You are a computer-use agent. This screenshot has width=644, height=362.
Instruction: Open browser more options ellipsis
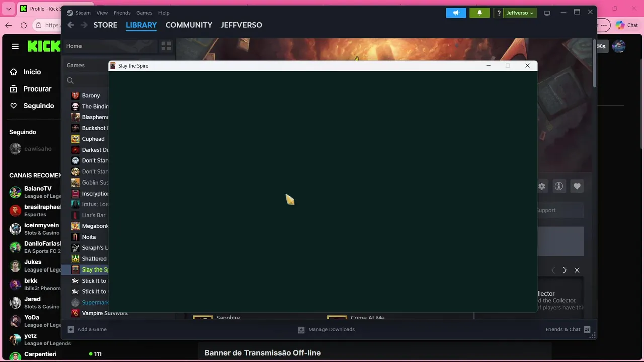click(x=604, y=25)
